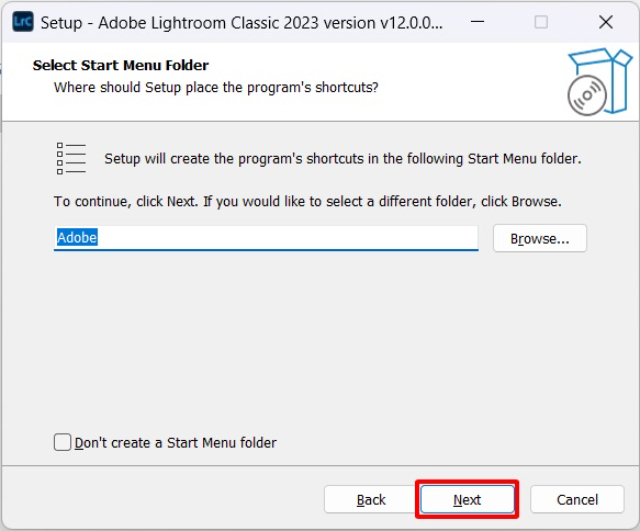Image resolution: width=640 pixels, height=531 pixels.
Task: Click the empty gray area above the checkbox
Action: pyautogui.click(x=320, y=340)
